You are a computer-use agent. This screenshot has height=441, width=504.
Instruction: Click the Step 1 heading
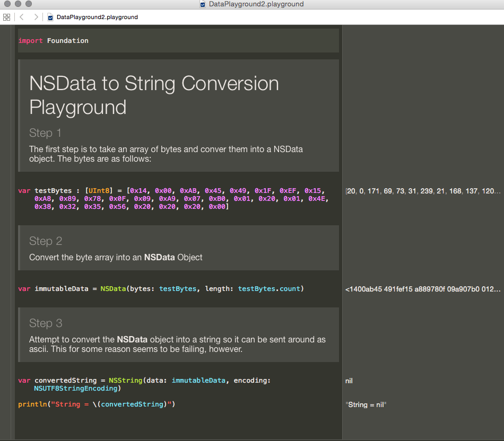coord(45,133)
